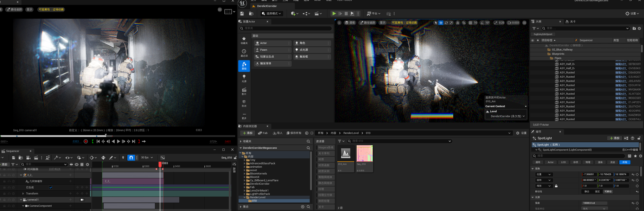Set mobility to Movable (可移动)
The height and width of the screenshot is (211, 644).
click(608, 192)
